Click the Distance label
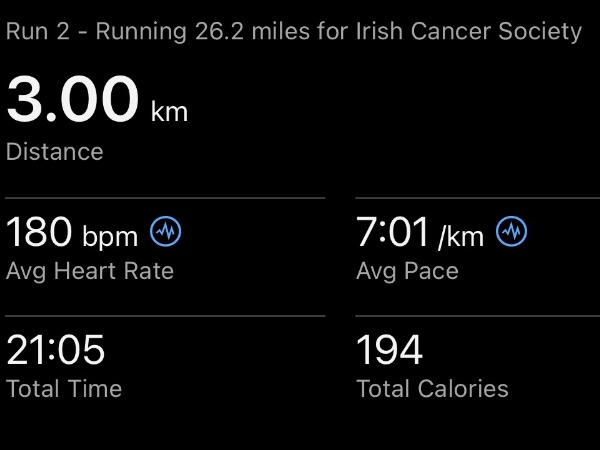The height and width of the screenshot is (450, 600). tap(55, 152)
